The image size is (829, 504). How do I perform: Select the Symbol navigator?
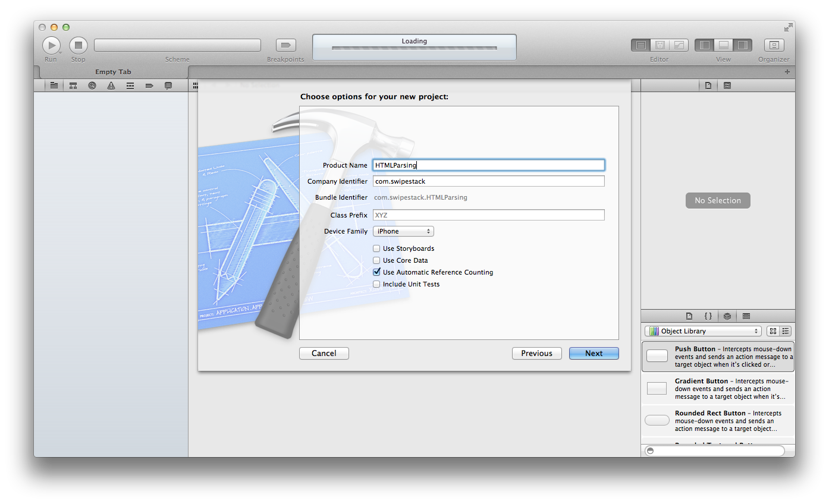click(x=73, y=85)
